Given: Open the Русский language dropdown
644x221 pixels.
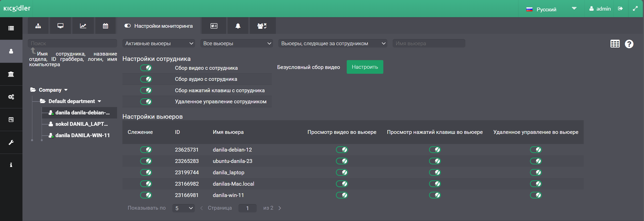Looking at the screenshot, I should point(551,9).
